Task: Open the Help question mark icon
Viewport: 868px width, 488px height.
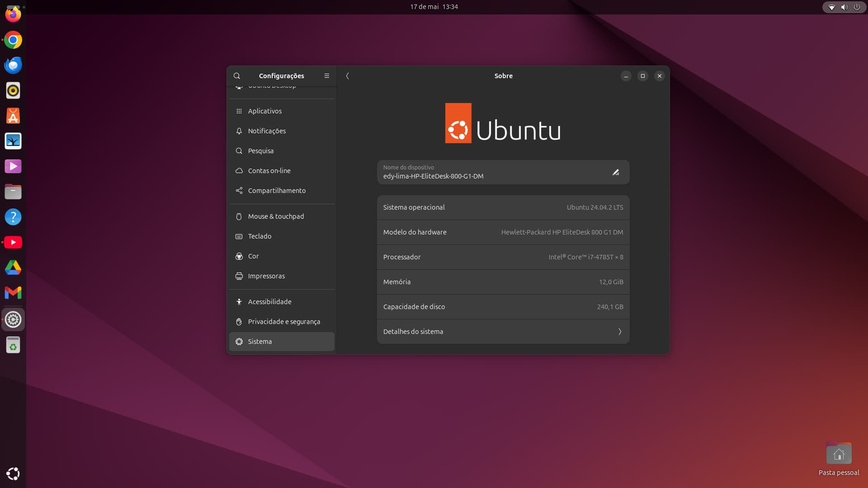Action: [13, 217]
